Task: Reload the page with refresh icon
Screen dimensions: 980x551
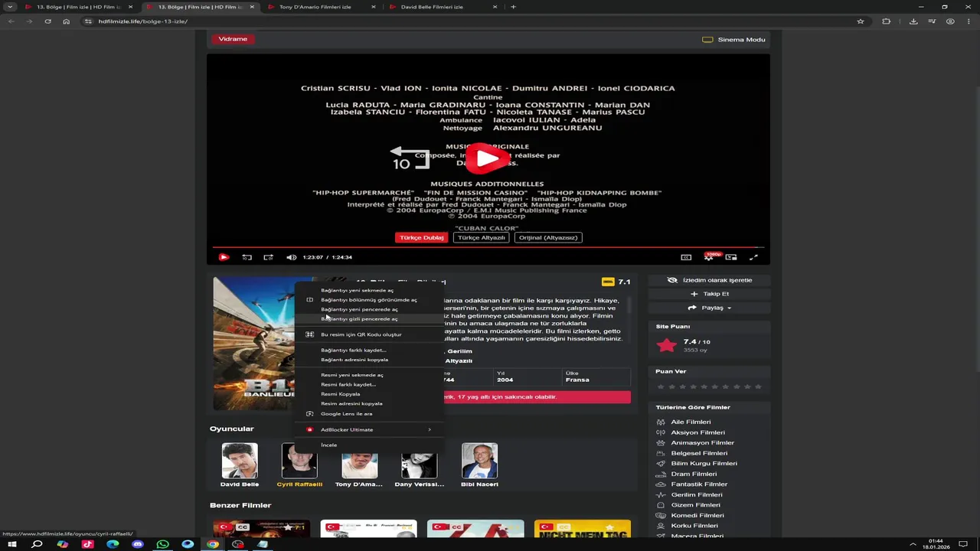Action: coord(47,21)
